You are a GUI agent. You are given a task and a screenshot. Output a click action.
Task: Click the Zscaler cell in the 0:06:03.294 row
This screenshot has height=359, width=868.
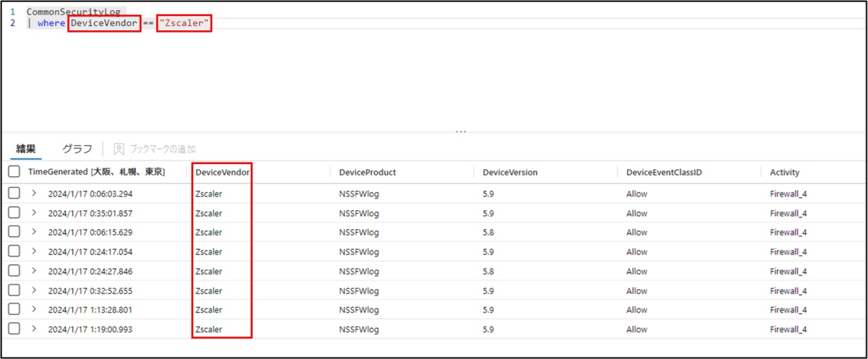209,194
